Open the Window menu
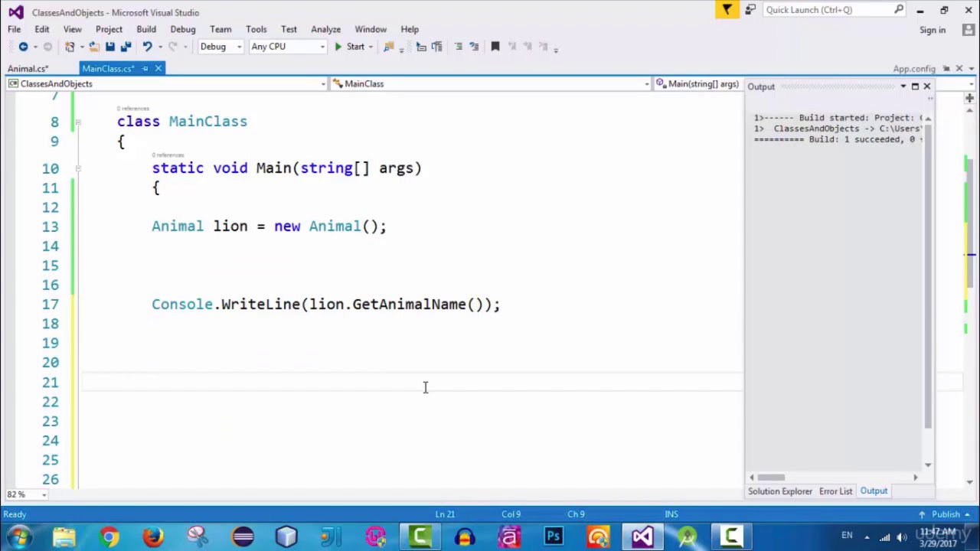The height and width of the screenshot is (551, 980). click(x=371, y=29)
